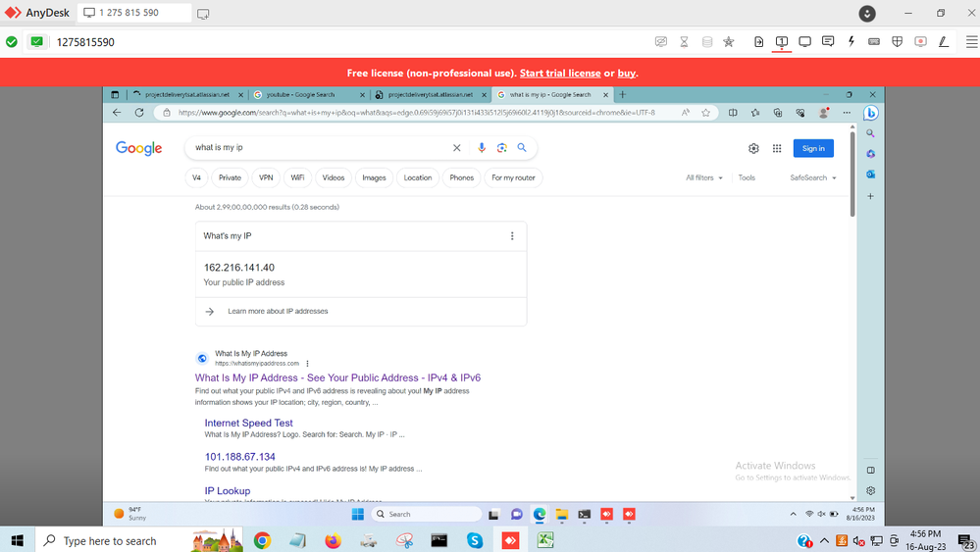
Task: Click the Edge address bar URL
Action: pos(416,113)
